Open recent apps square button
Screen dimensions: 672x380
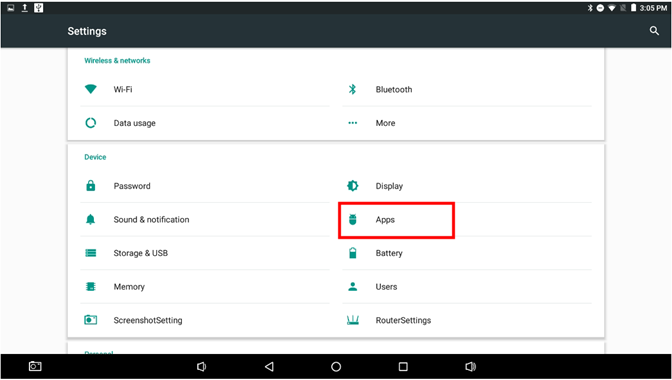(403, 367)
